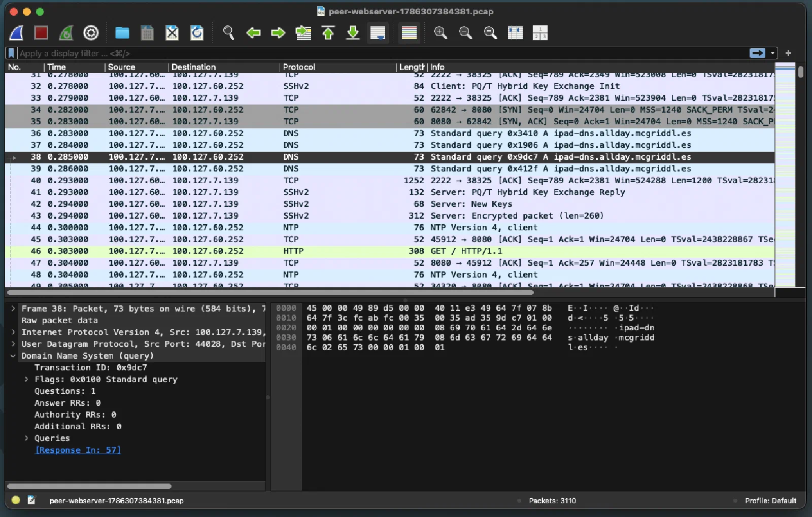Open recent display filters dropdown
812x517 pixels.
click(772, 53)
